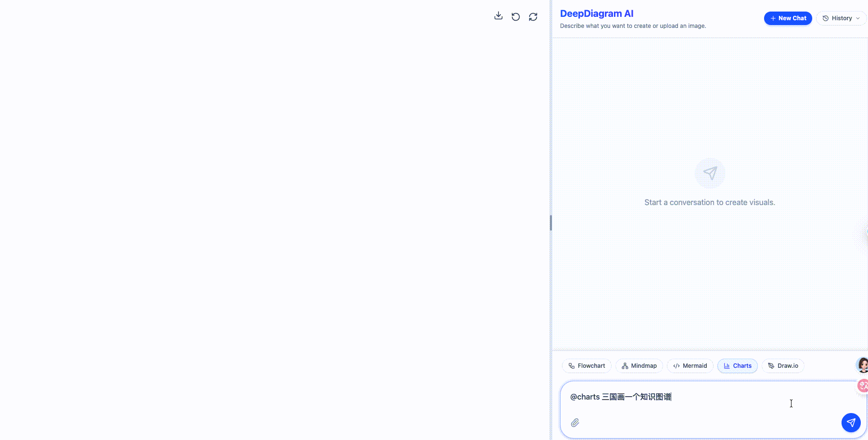The width and height of the screenshot is (868, 440).
Task: Choose the Mermaid diagram type
Action: (x=690, y=366)
